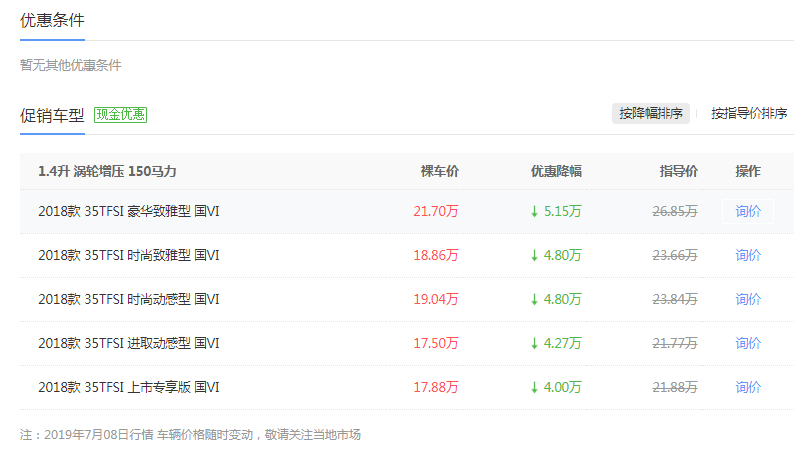This screenshot has width=804, height=452.
Task: Click the 现金优惠 green tag
Action: [120, 114]
